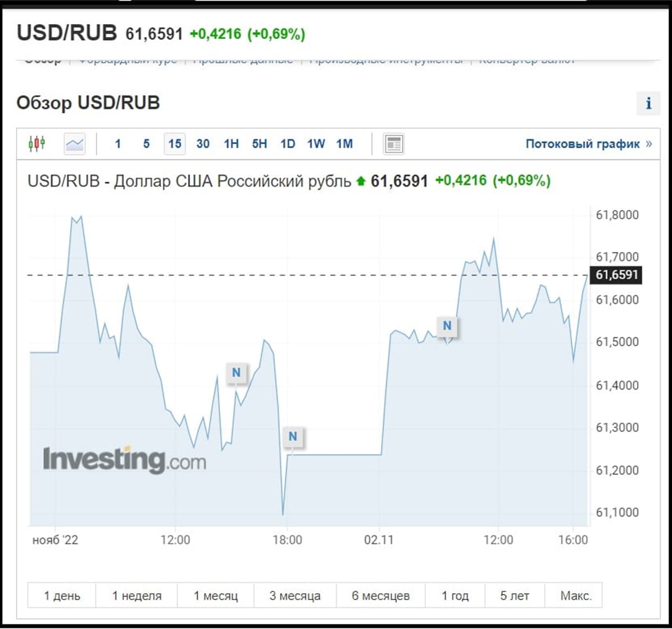The width and height of the screenshot is (672, 629).
Task: Open the news marker N near 18:00
Action: [x=293, y=436]
